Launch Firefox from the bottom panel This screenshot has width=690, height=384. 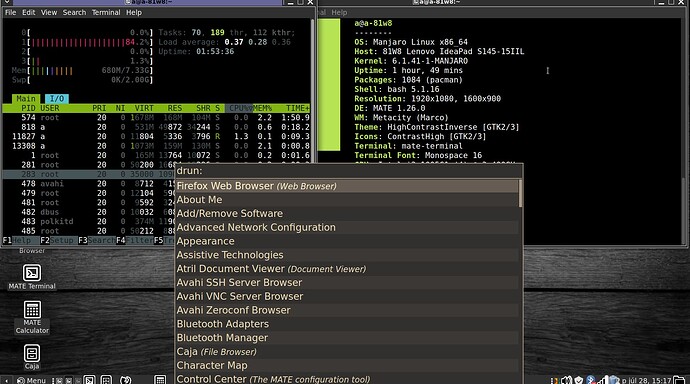pyautogui.click(x=126, y=380)
